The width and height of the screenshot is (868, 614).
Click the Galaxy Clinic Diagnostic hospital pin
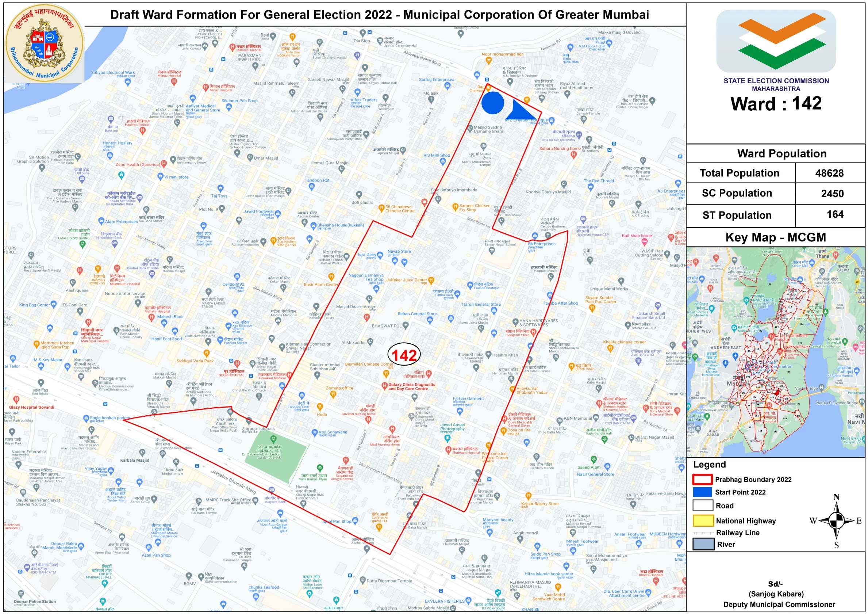tap(384, 386)
